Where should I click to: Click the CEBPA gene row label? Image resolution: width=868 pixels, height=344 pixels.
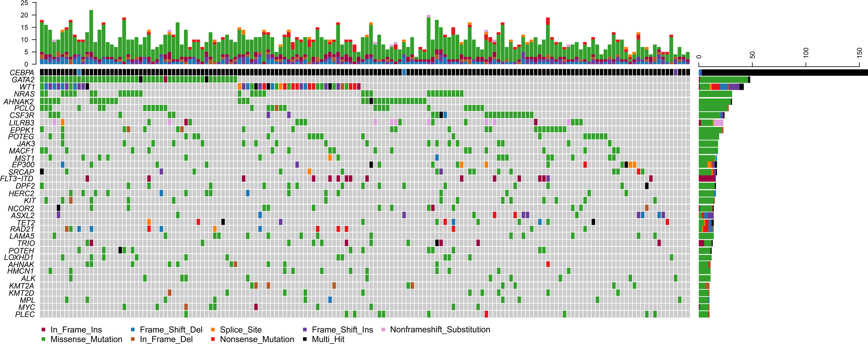(x=22, y=73)
